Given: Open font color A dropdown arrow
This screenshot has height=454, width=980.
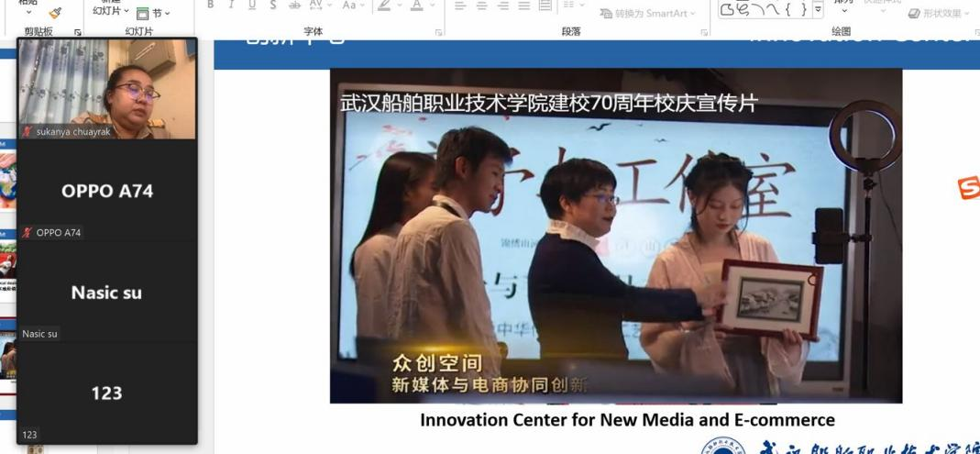Looking at the screenshot, I should pyautogui.click(x=432, y=6).
